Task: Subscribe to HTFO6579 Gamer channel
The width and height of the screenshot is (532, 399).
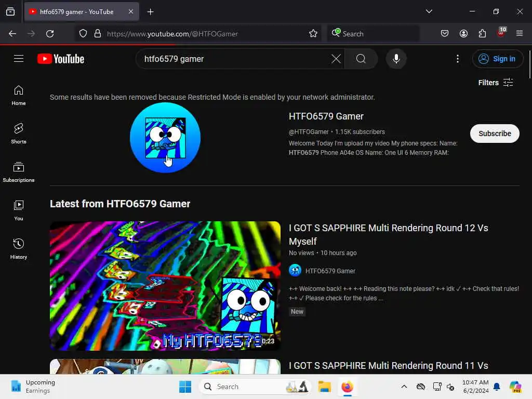Action: tap(495, 134)
